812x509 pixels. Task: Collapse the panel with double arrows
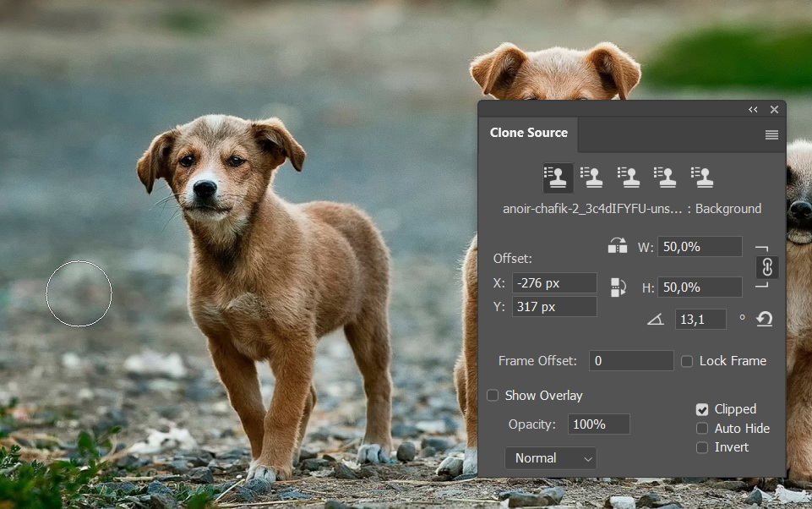[x=753, y=110]
